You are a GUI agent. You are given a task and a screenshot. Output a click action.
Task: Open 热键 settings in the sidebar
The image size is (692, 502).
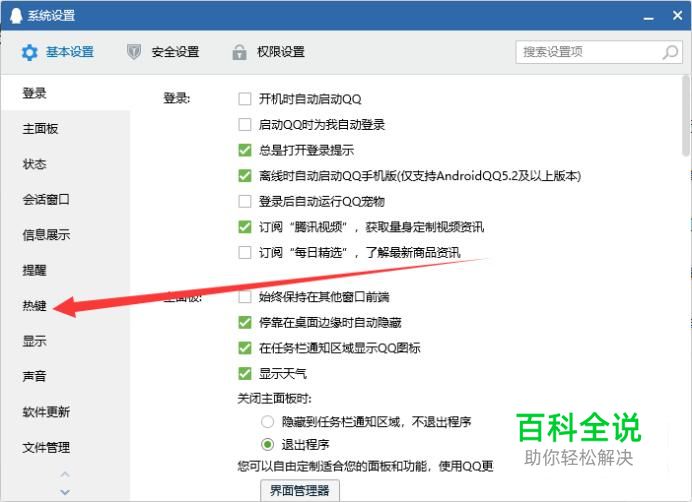[x=65, y=306]
